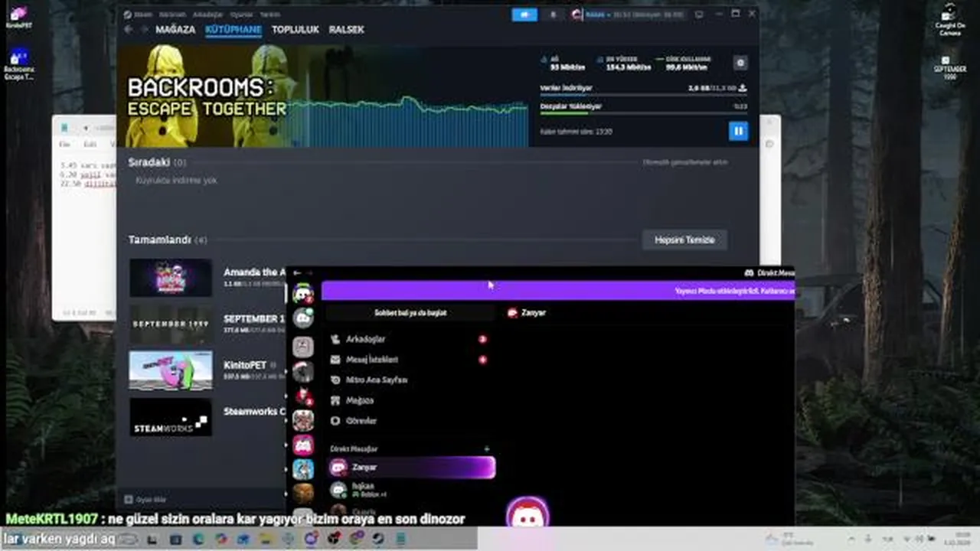Switch to the KÜTÜPHANE tab
This screenshot has width=980, height=551.
pos(234,30)
